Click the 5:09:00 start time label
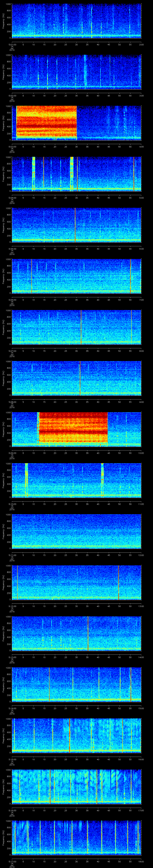 (12, 453)
